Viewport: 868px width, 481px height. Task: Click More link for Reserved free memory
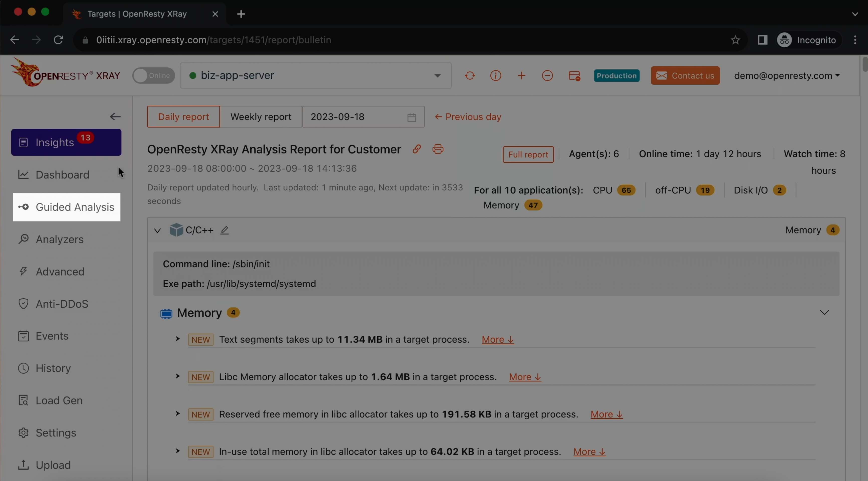[606, 414]
